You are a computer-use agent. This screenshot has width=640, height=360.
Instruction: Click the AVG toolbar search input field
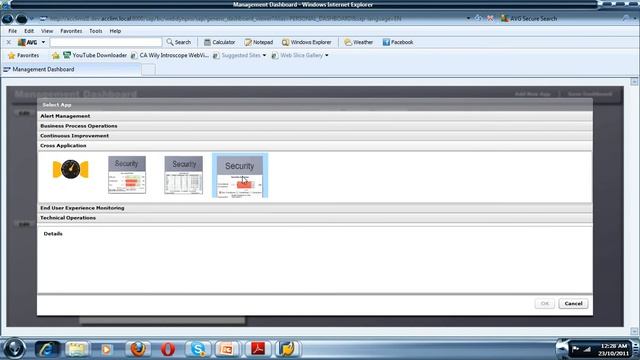(x=106, y=42)
